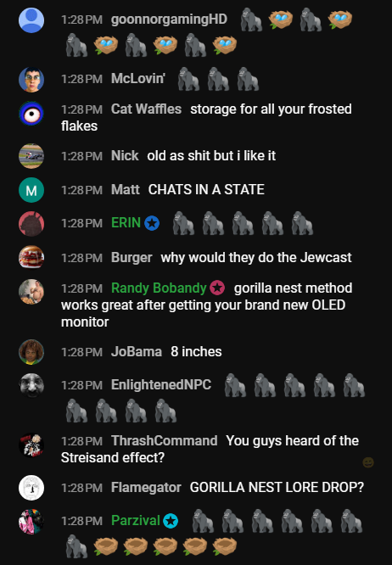392x565 pixels.
Task: Open Burger's hamburger avatar
Action: pyautogui.click(x=31, y=258)
